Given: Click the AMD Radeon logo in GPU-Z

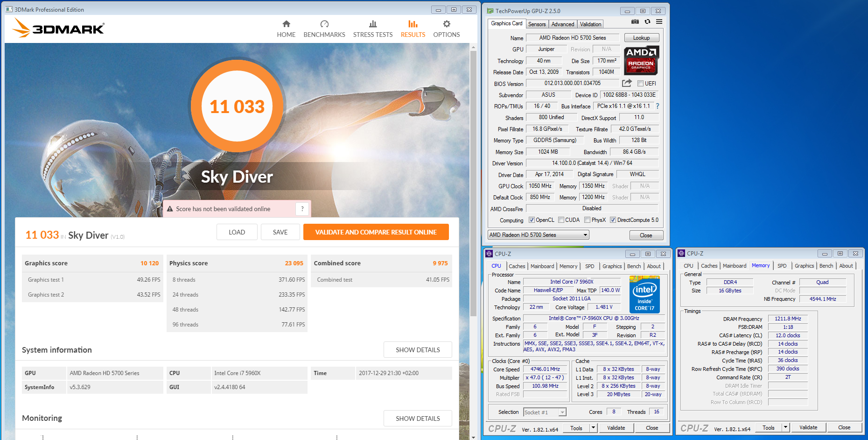Looking at the screenshot, I should 641,61.
